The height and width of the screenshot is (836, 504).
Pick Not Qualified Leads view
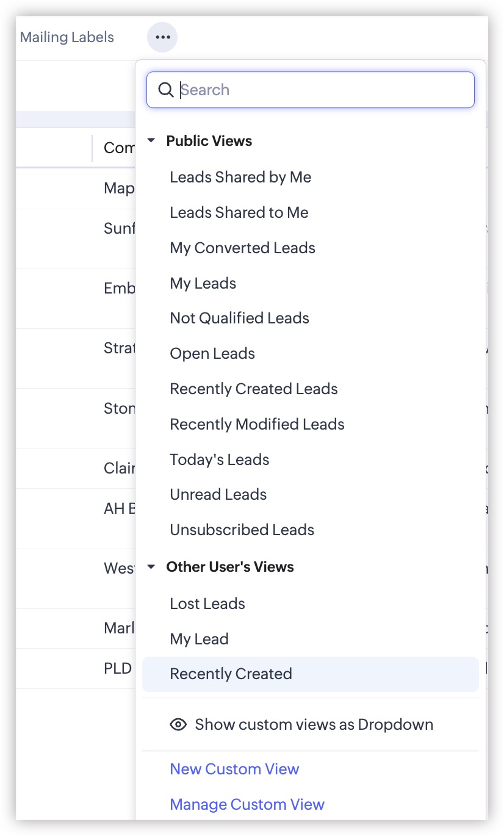tap(239, 319)
